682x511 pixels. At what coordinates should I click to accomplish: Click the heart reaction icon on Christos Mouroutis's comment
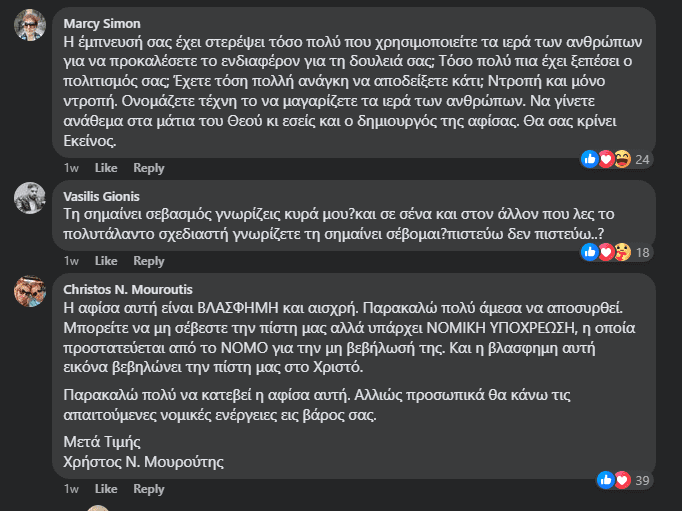(x=622, y=480)
